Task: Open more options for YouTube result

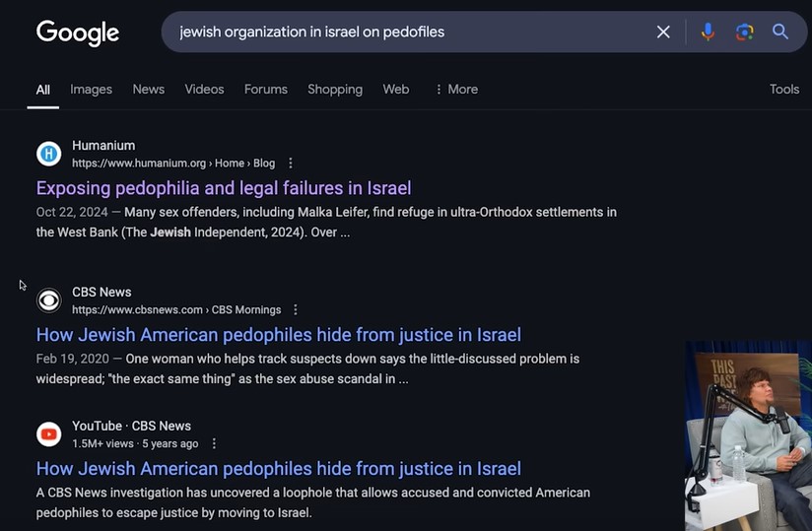Action: pos(214,443)
